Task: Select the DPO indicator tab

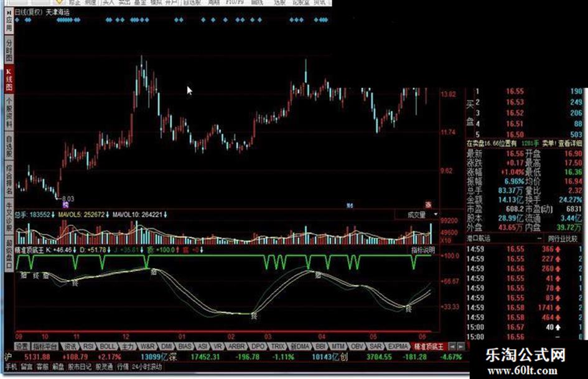Action: [258, 347]
